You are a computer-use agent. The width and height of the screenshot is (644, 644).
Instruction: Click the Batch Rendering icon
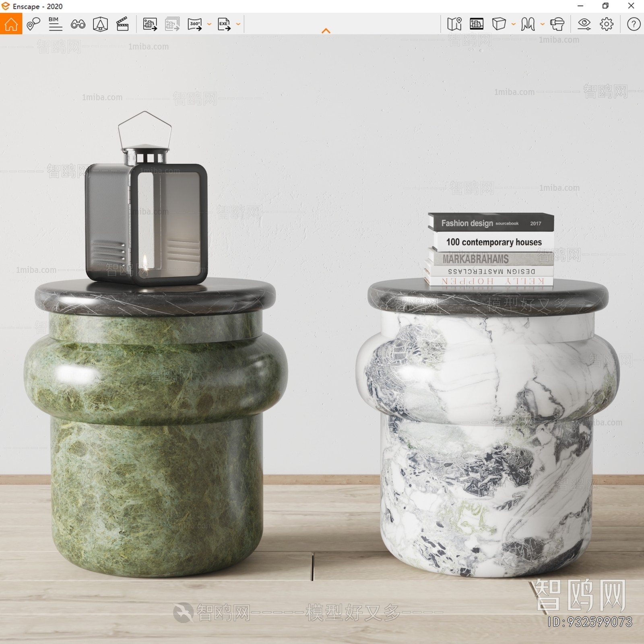tap(172, 24)
